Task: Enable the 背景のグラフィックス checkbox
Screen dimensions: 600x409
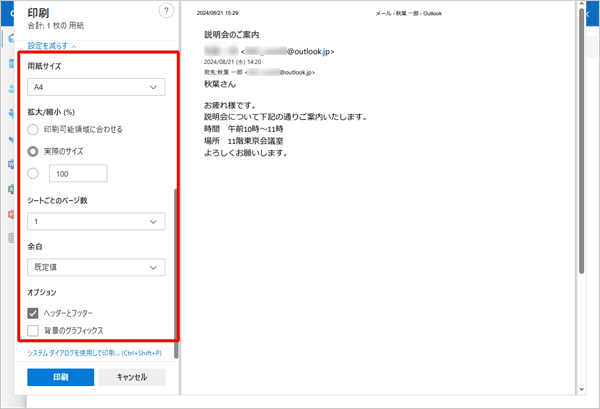Action: tap(33, 330)
